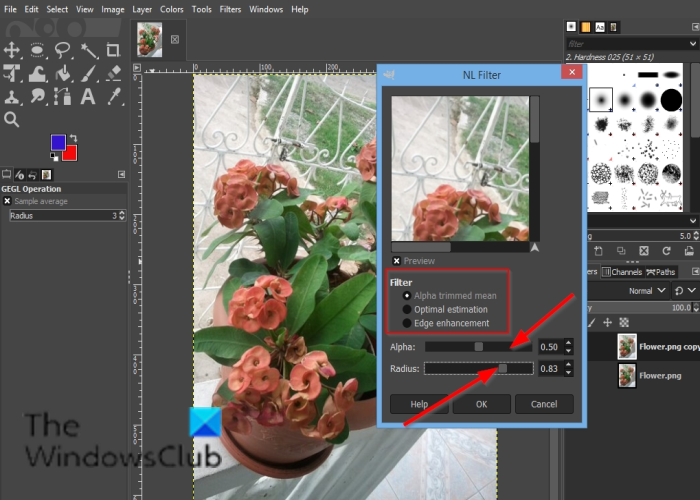Expand the brush filter dropdown
700x500 pixels.
[x=692, y=44]
